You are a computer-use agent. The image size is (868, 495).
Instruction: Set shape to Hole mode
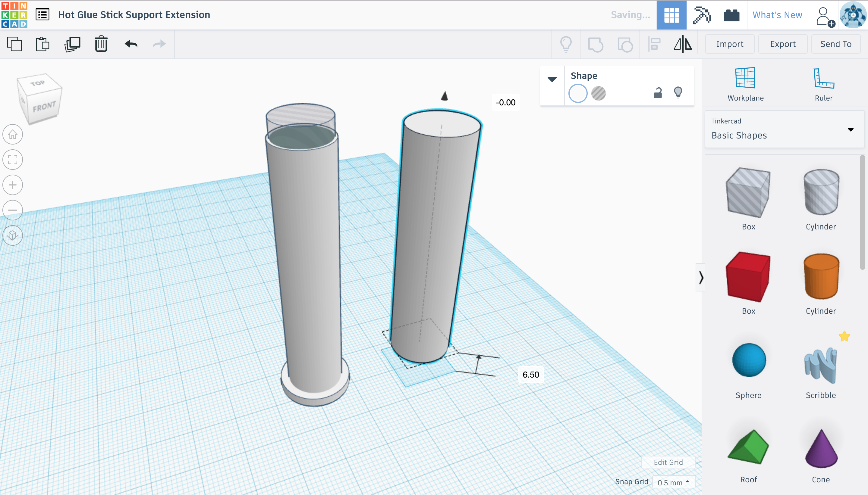coord(599,94)
